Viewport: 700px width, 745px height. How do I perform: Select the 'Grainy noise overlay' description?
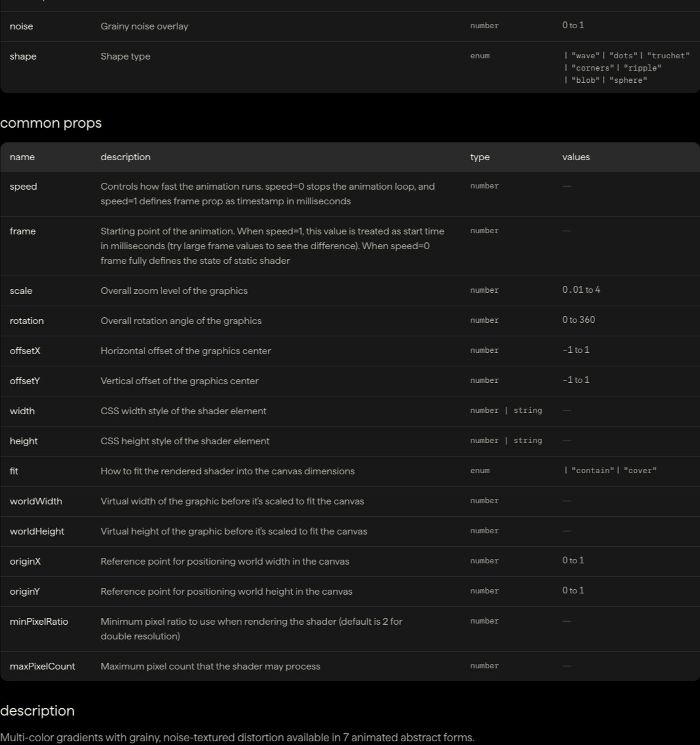144,26
